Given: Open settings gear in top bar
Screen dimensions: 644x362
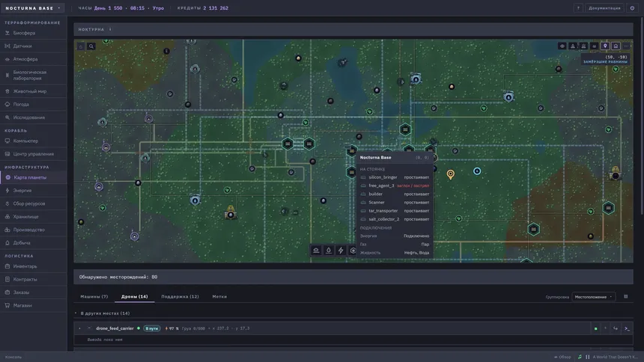Looking at the screenshot, I should click(x=632, y=7).
